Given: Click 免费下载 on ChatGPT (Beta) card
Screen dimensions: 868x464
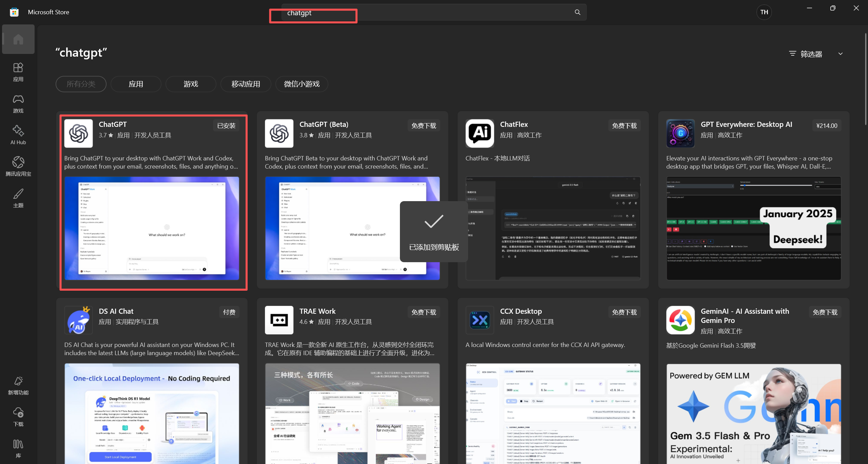Looking at the screenshot, I should coord(424,125).
